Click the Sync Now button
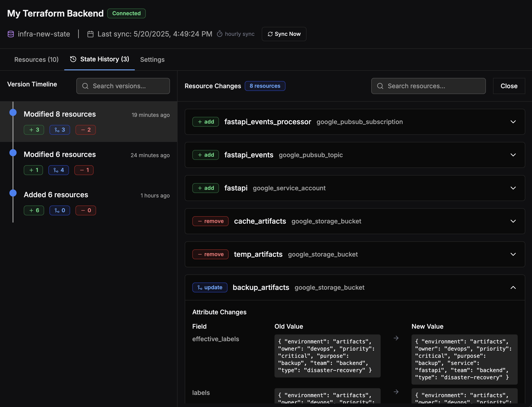 coord(284,34)
